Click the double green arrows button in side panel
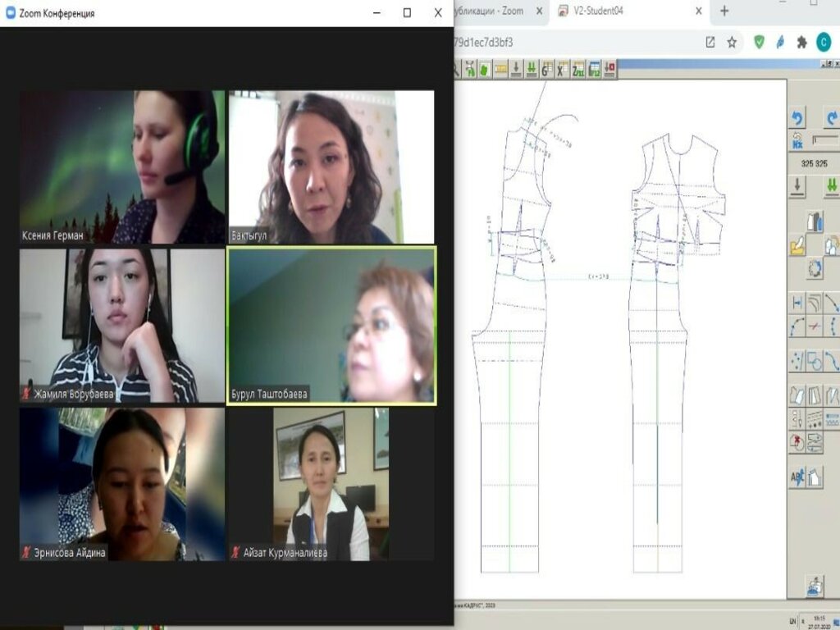Screen dimensions: 840x630 click(832, 187)
